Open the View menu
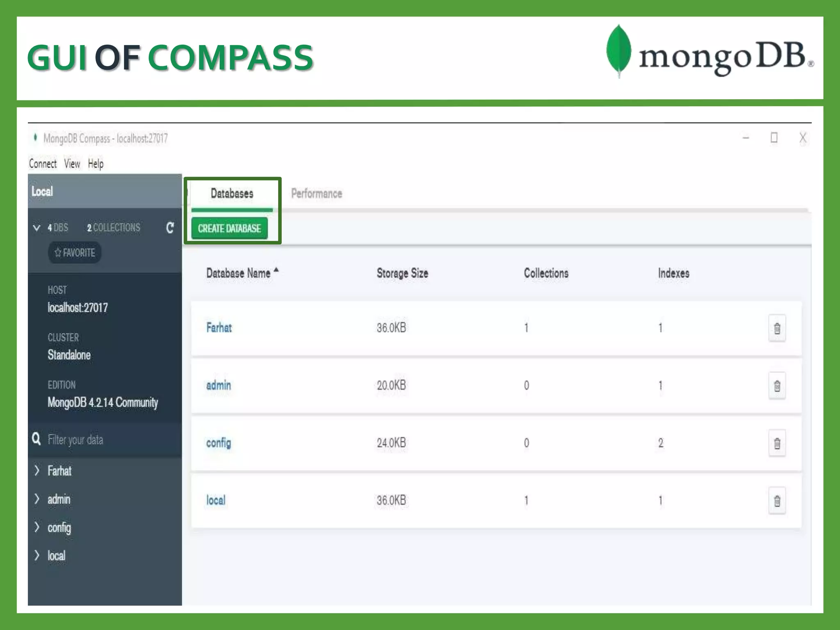The width and height of the screenshot is (840, 630). (72, 164)
